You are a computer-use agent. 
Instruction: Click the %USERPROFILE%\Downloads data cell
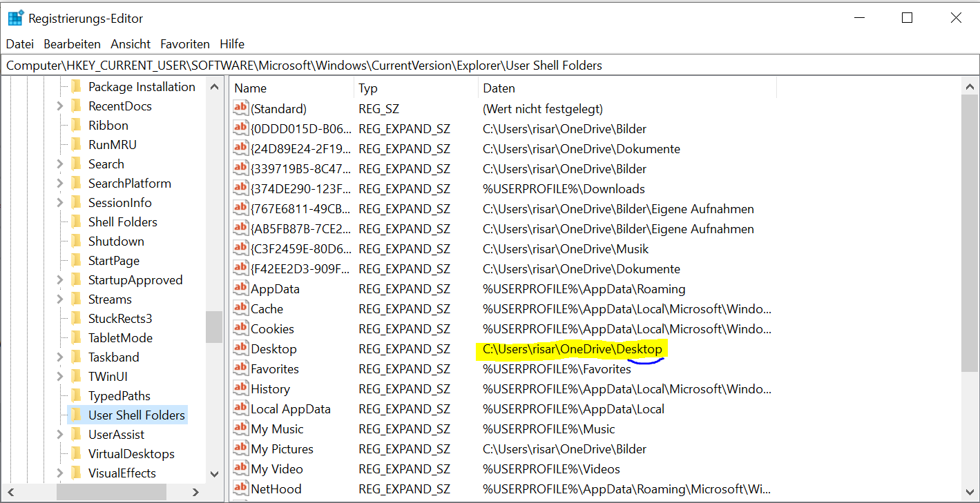click(x=564, y=189)
